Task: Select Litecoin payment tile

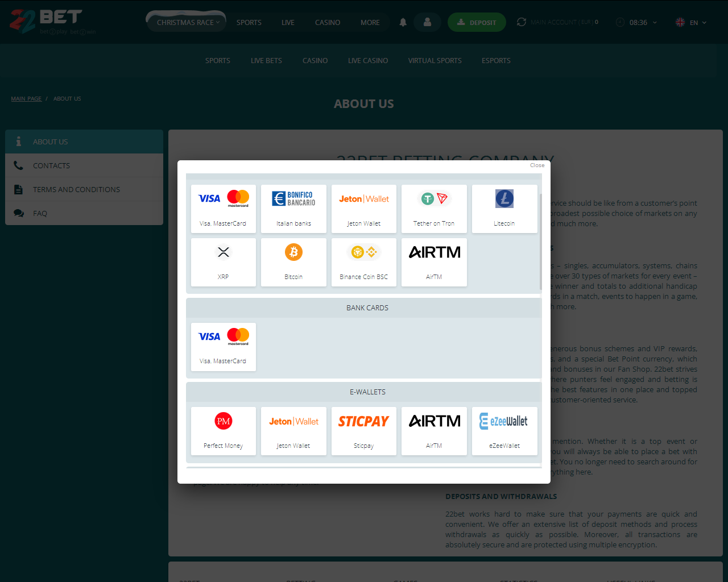Action: (x=504, y=209)
